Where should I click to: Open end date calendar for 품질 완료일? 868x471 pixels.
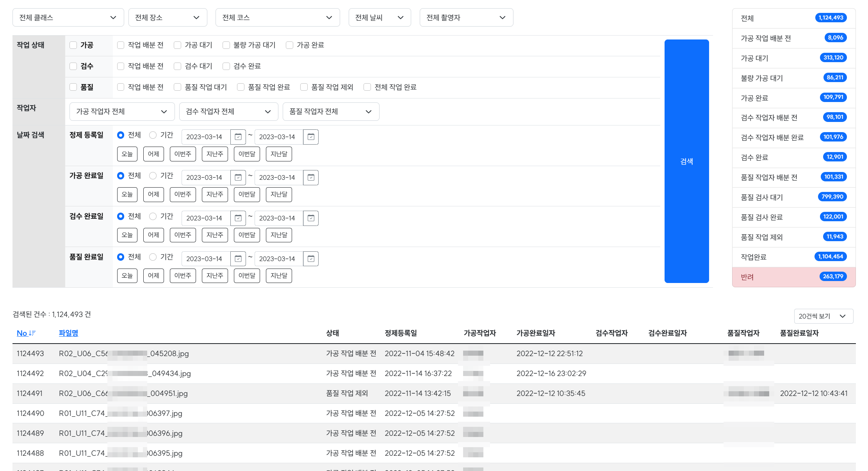click(311, 259)
